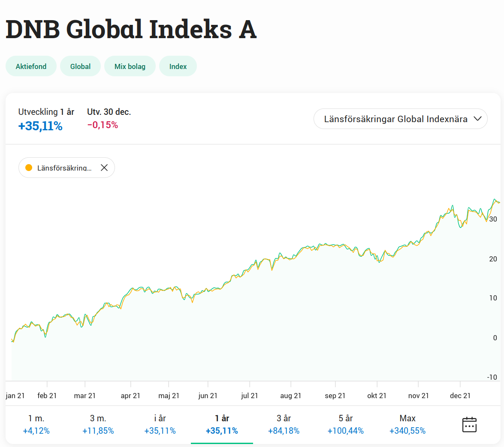Click the orange dot on comparison chip
The width and height of the screenshot is (504, 447).
coord(29,168)
